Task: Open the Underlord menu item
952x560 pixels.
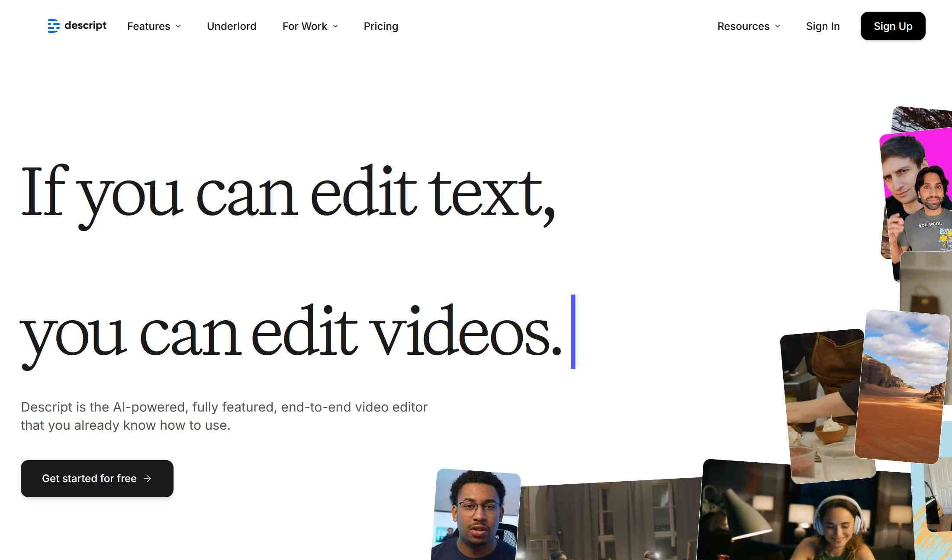Action: click(232, 26)
